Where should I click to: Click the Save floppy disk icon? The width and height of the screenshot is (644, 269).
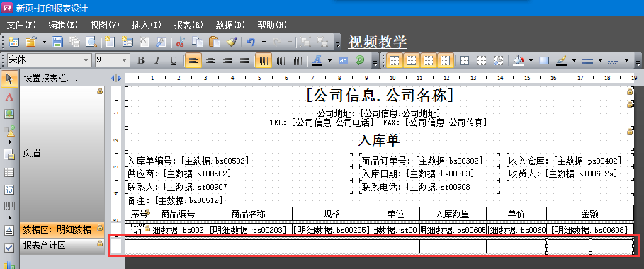point(57,42)
